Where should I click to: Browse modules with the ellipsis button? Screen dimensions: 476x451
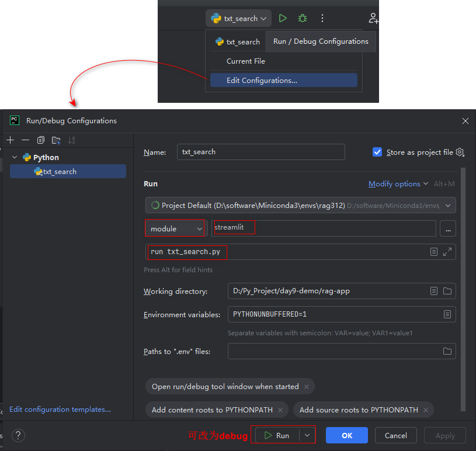pyautogui.click(x=448, y=228)
